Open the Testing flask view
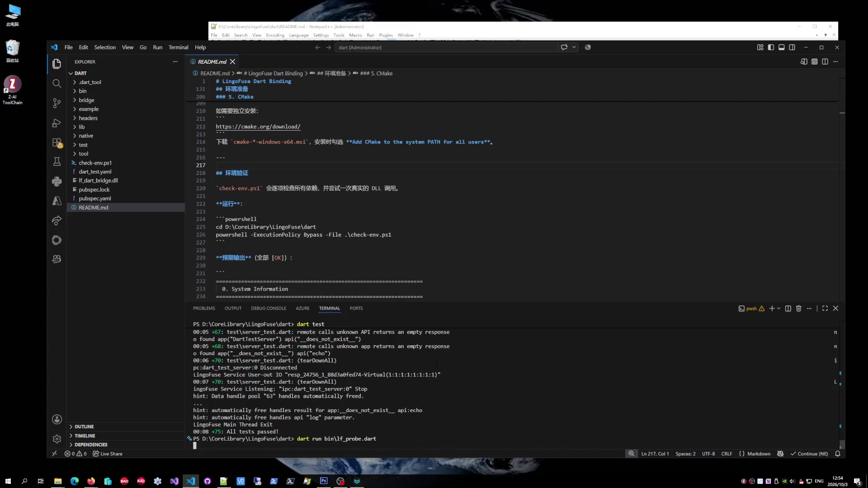 (57, 162)
